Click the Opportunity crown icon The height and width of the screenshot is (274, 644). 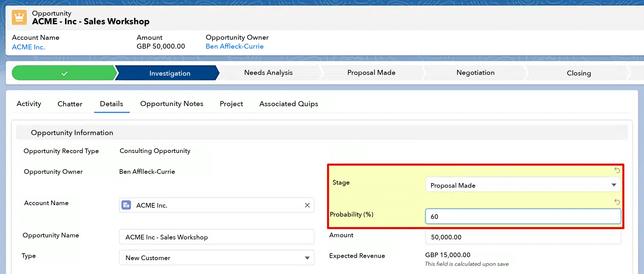point(19,17)
